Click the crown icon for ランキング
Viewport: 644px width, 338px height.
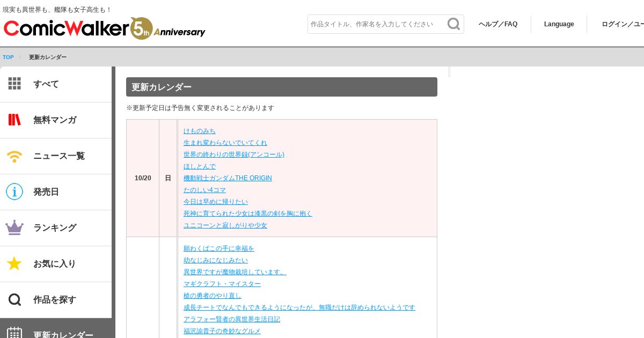coord(14,227)
